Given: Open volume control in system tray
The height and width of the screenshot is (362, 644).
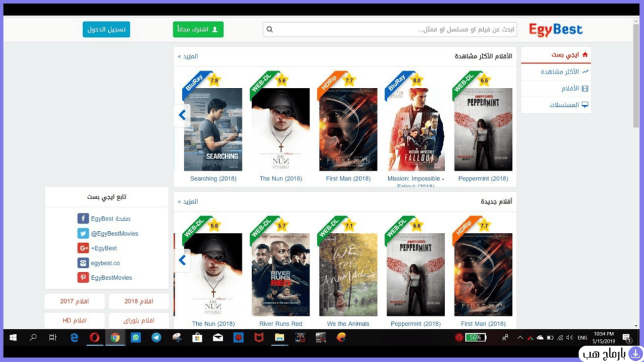Looking at the screenshot, I should point(570,337).
